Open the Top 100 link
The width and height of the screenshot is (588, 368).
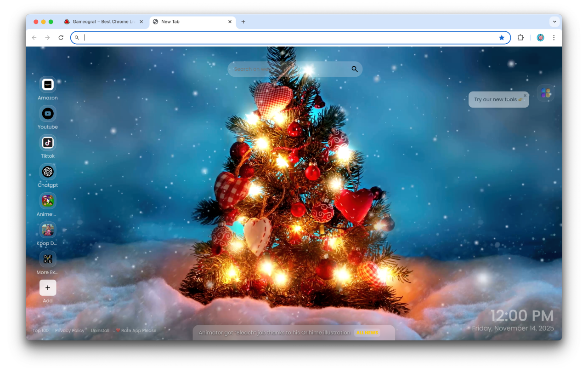click(40, 331)
